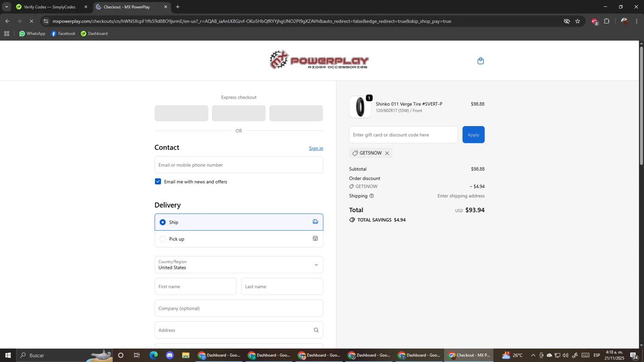The image size is (644, 362).
Task: Open File Explorer from the taskbar
Action: 185,355
